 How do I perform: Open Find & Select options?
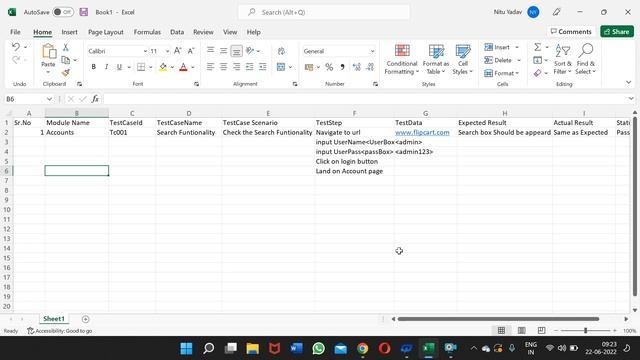click(x=585, y=60)
